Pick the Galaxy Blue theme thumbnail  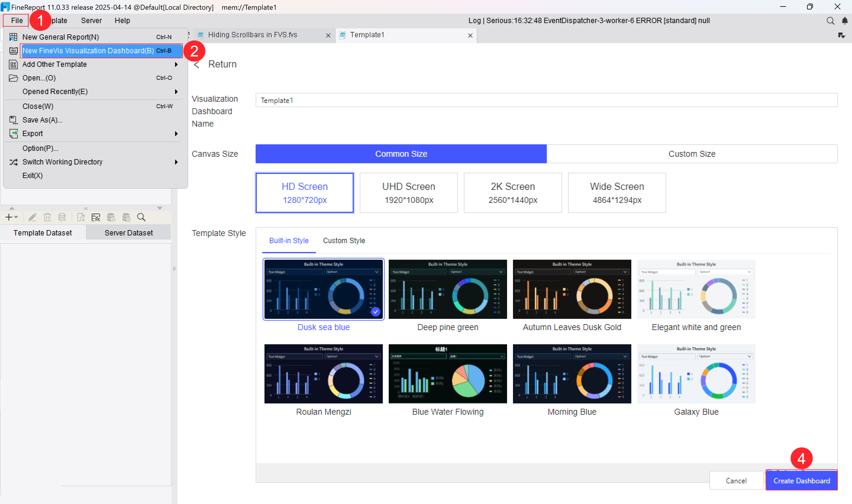click(696, 374)
